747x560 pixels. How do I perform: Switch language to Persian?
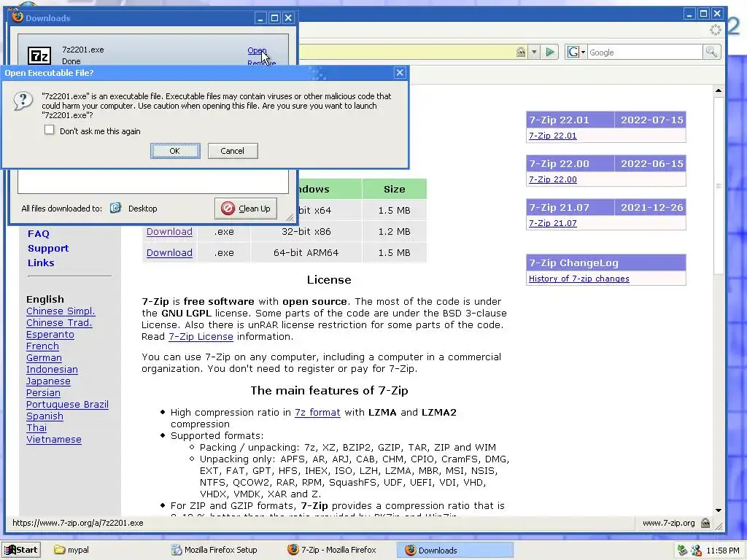coord(43,393)
